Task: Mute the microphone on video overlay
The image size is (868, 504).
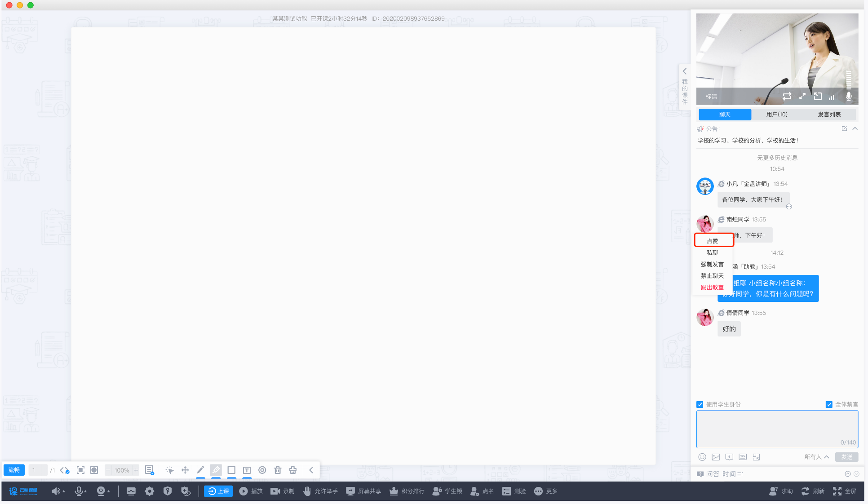Action: pos(849,96)
